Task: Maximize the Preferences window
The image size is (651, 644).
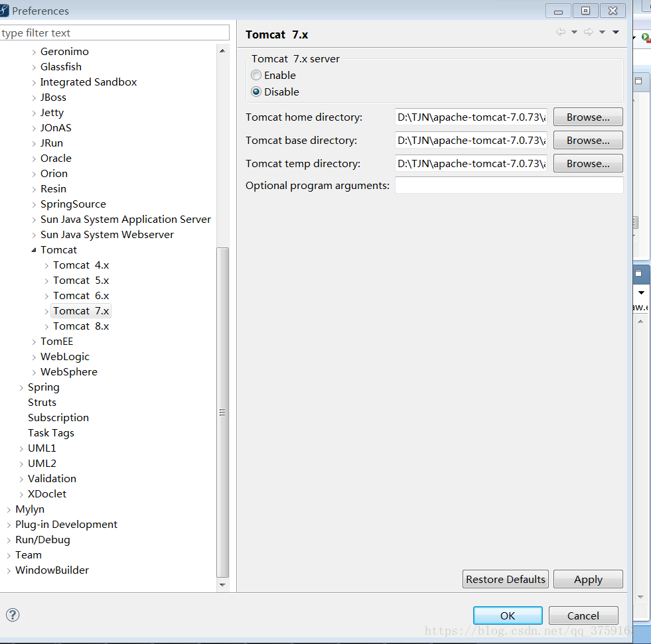Action: coord(585,11)
